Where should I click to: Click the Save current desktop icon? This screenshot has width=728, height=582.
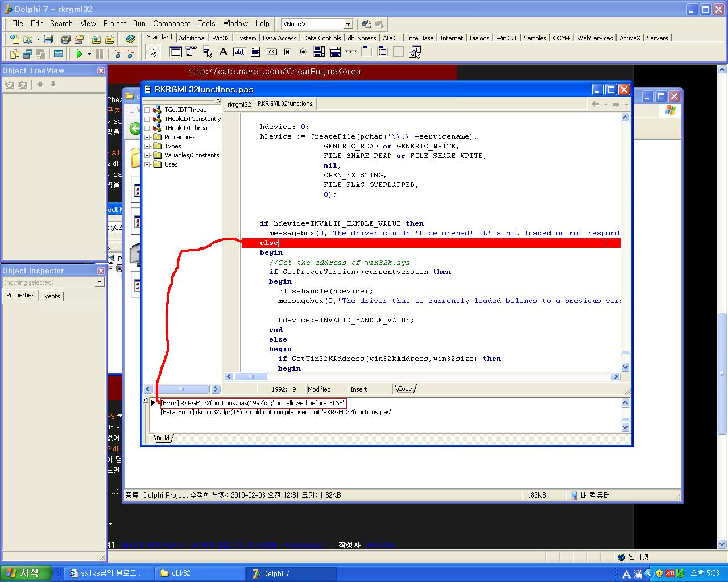pos(367,24)
